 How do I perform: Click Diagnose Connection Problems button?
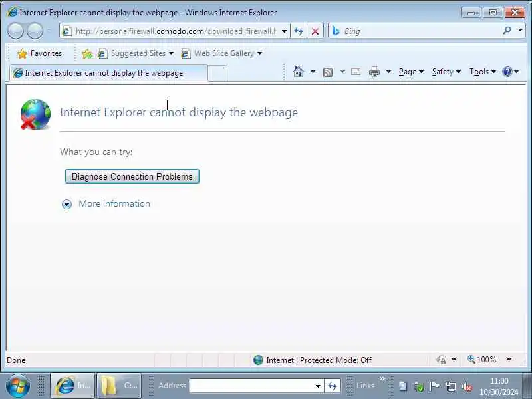pos(132,176)
